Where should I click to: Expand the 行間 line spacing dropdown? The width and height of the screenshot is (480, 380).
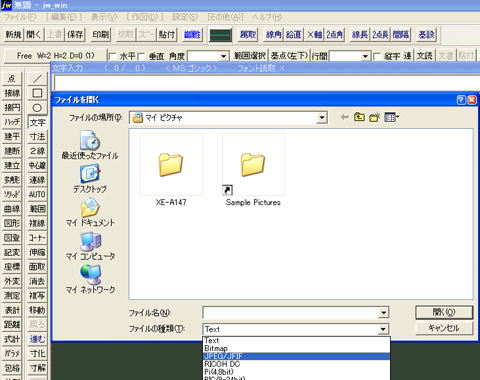(366, 56)
